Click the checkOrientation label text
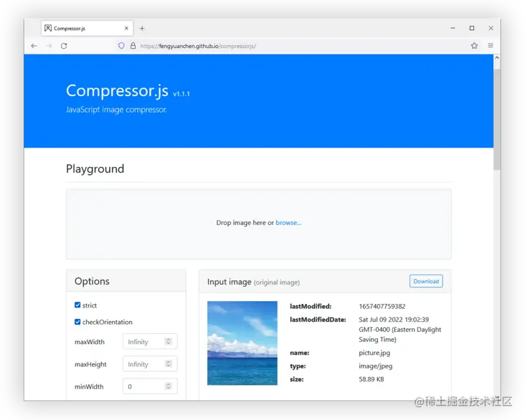The height and width of the screenshot is (420, 525). [108, 322]
